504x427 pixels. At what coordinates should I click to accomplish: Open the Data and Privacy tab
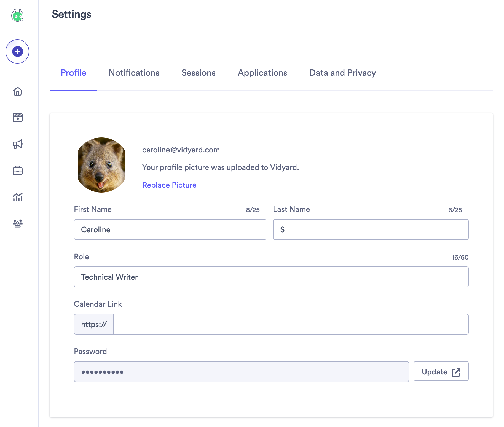342,73
